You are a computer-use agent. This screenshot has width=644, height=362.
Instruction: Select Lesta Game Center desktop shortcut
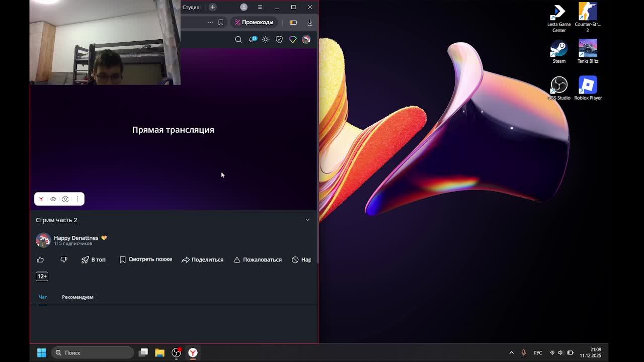tap(559, 18)
